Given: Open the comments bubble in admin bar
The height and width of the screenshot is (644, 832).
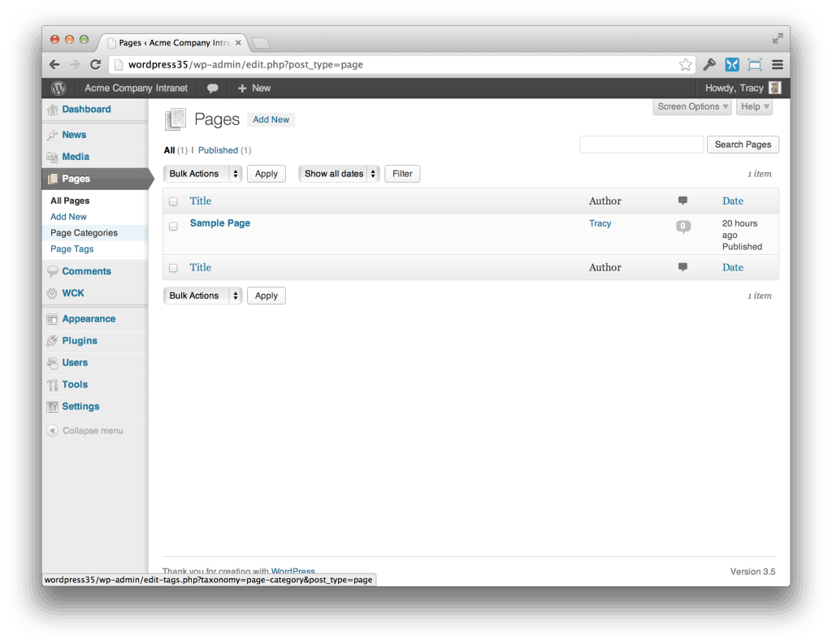Looking at the screenshot, I should click(213, 89).
